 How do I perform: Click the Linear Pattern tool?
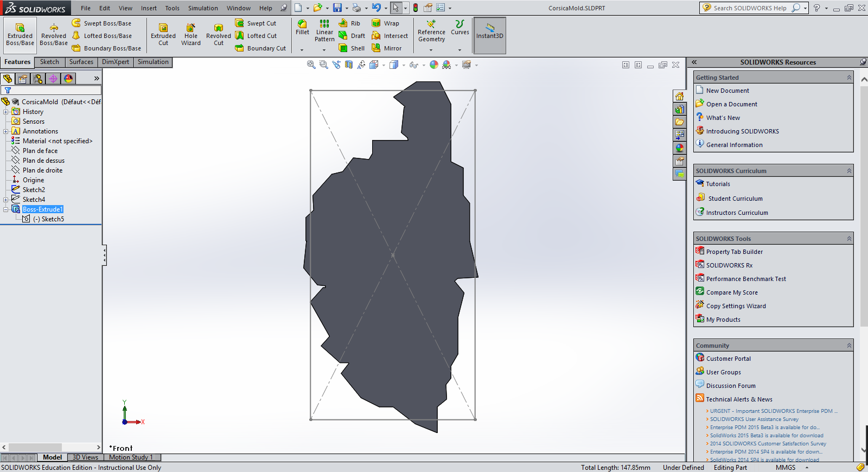tap(324, 31)
